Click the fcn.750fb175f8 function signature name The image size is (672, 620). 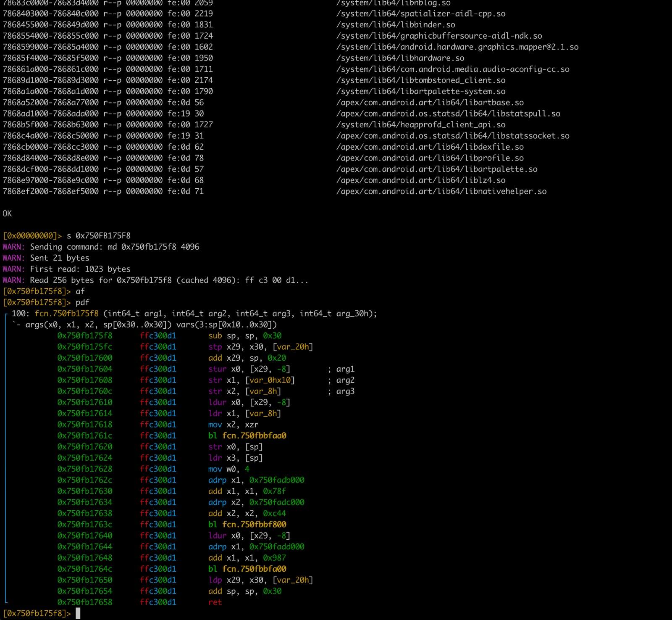[66, 313]
